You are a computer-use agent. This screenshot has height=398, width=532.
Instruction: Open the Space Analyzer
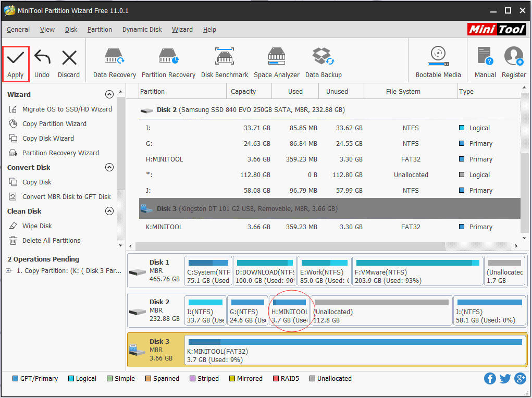[x=277, y=63]
